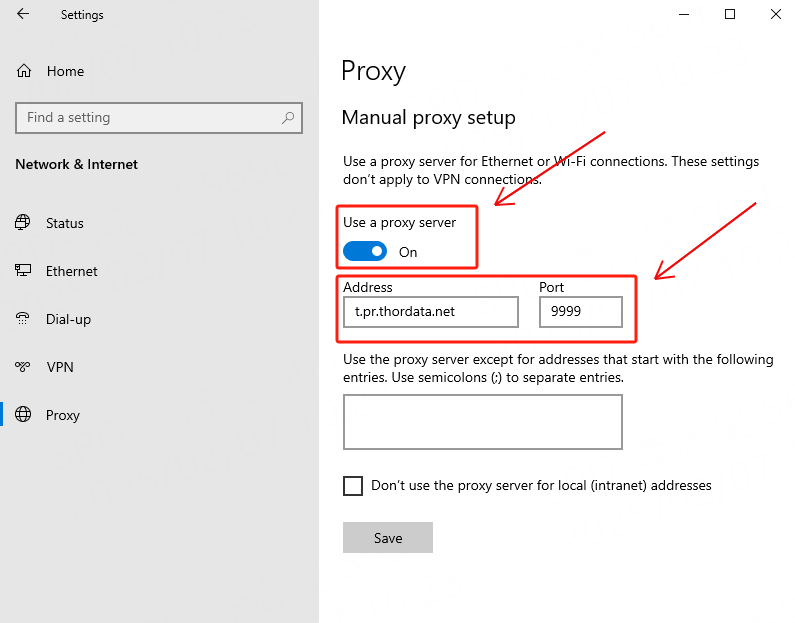This screenshot has height=623, width=795.
Task: Open the Status page
Action: (x=65, y=223)
